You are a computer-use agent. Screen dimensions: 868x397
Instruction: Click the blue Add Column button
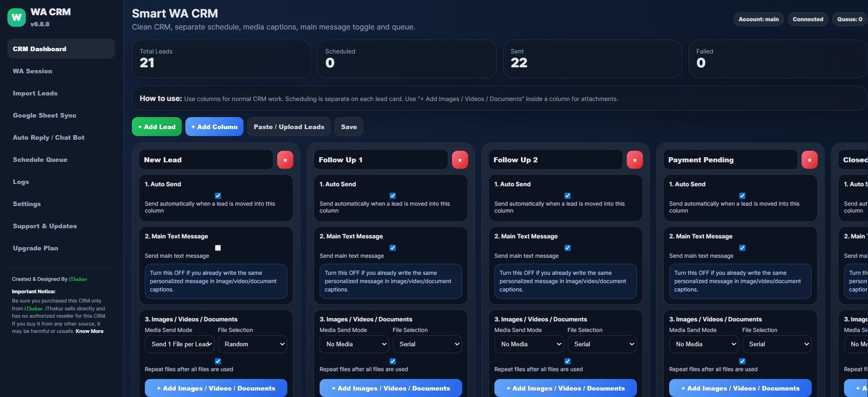[214, 127]
